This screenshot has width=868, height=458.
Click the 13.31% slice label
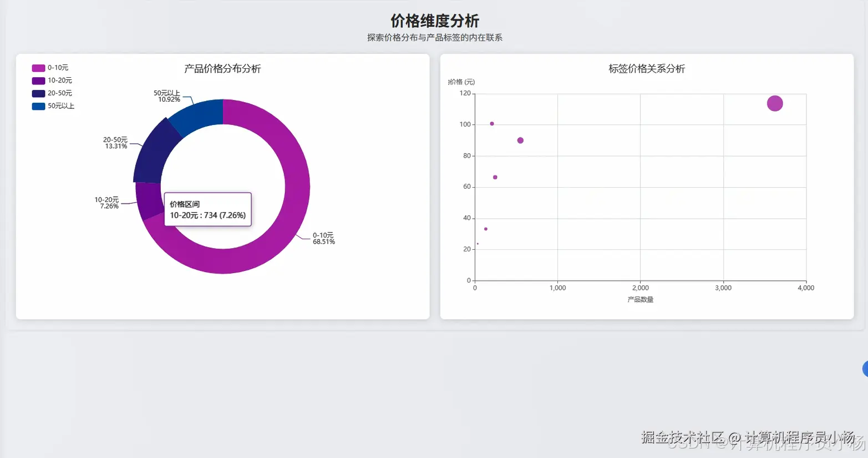(116, 147)
